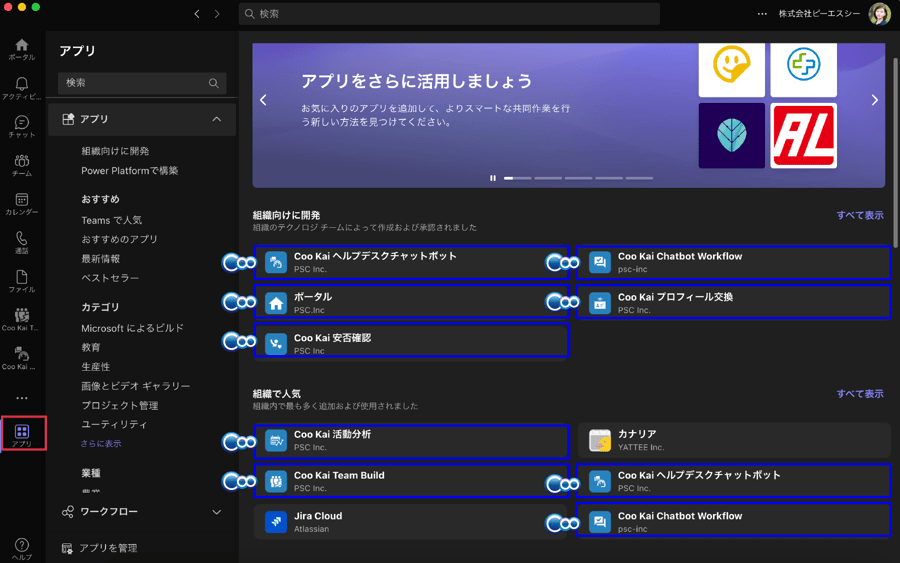Open the カナリア app by YATTEE Inc.
Viewport: 900px width, 563px height.
coord(734,440)
